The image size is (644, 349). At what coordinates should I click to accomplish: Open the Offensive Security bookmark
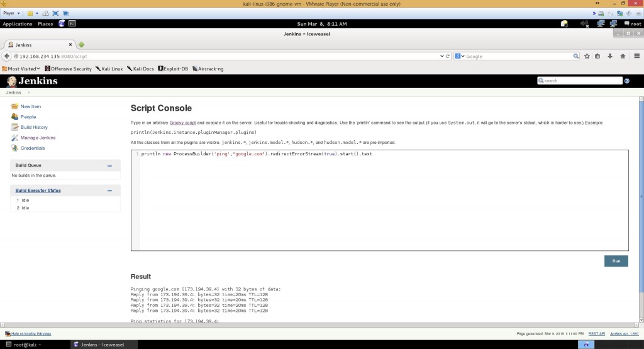[x=68, y=69]
